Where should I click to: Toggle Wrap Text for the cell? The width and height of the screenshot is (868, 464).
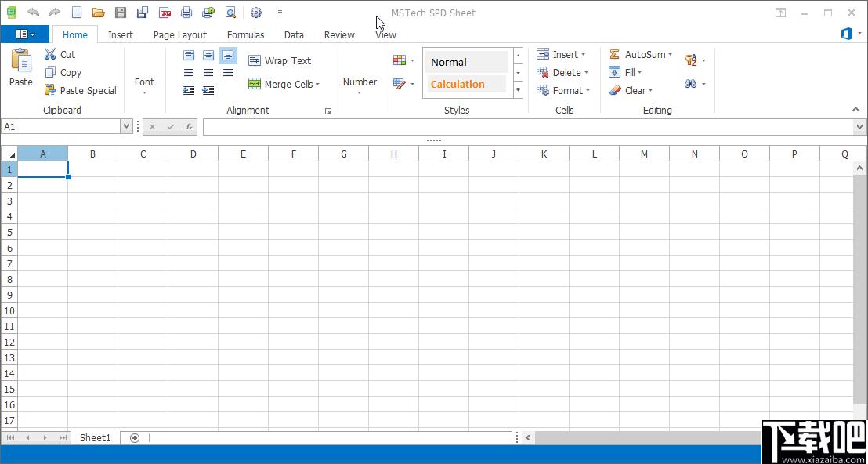pos(280,61)
